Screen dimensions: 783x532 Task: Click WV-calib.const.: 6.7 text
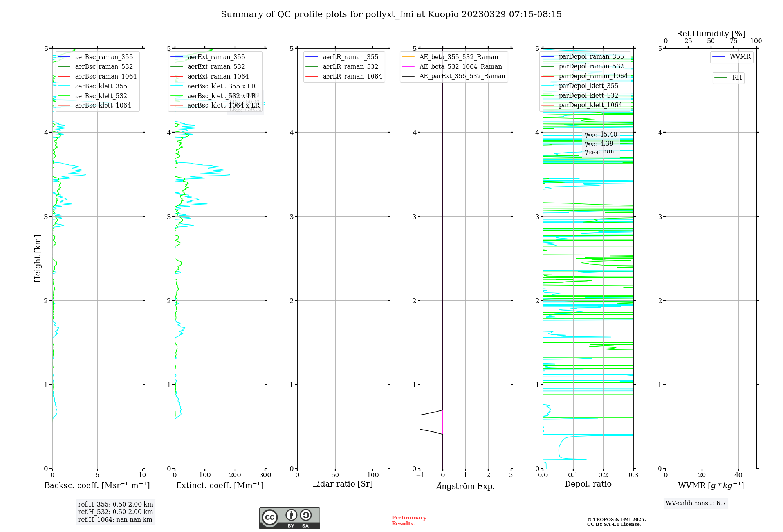coord(696,503)
